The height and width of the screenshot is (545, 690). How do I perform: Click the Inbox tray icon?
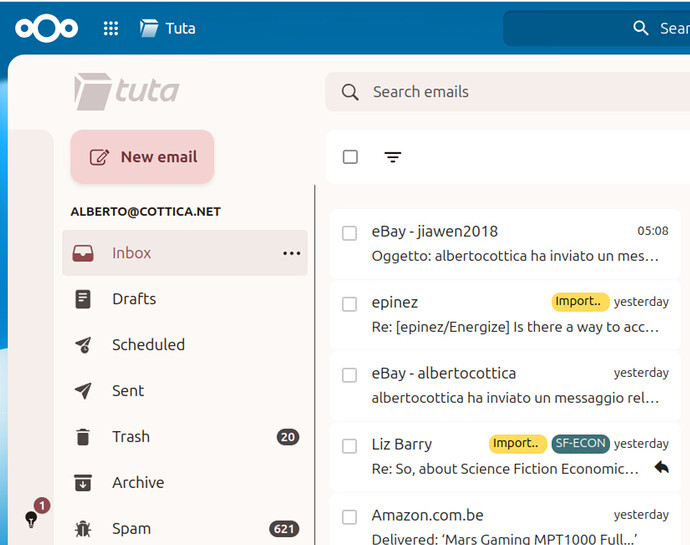[x=83, y=253]
